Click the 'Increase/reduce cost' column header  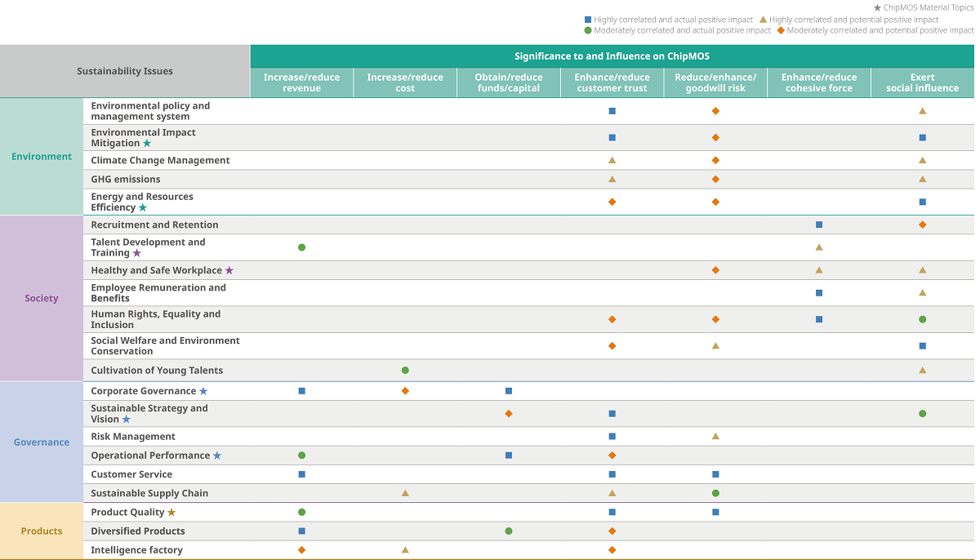point(405,83)
